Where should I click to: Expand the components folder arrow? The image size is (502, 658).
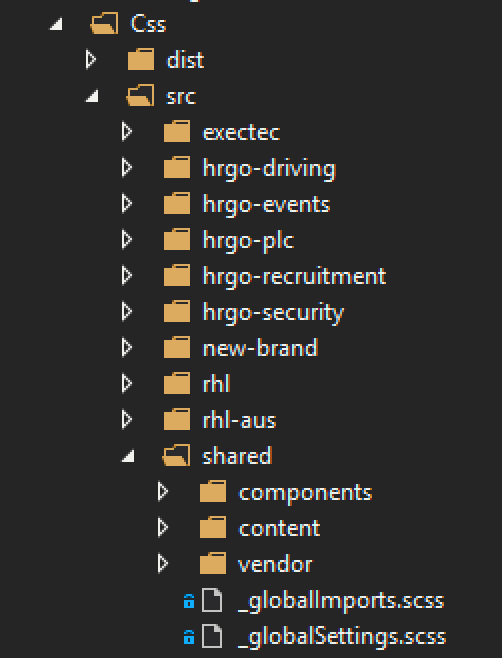163,491
